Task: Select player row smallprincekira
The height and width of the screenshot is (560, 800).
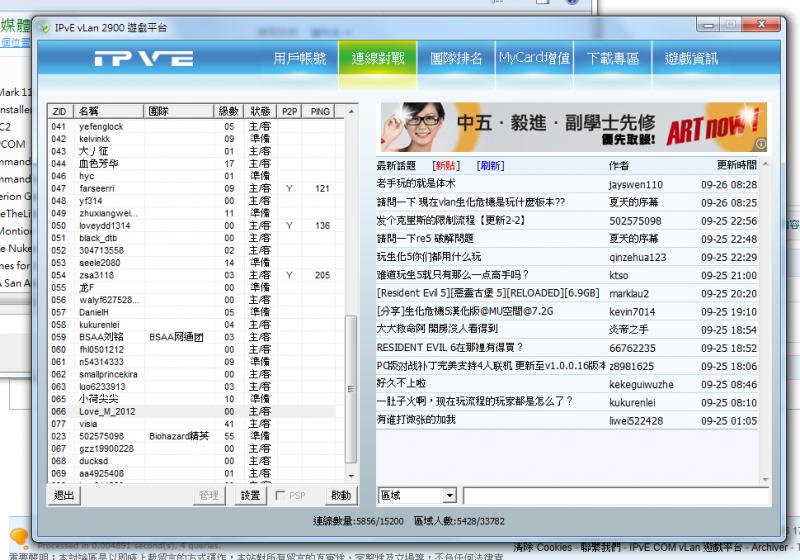Action: [x=192, y=374]
